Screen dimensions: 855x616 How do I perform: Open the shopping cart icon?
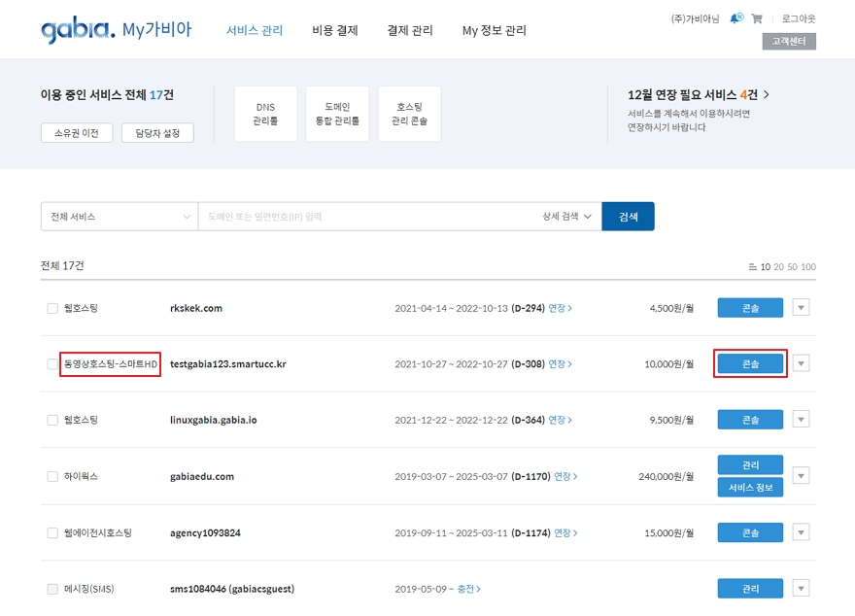(757, 18)
